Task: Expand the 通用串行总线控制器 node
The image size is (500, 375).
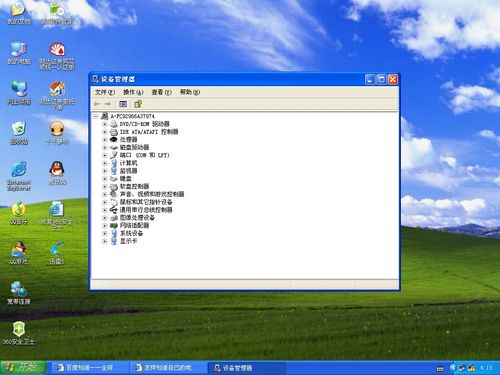Action: tap(104, 210)
